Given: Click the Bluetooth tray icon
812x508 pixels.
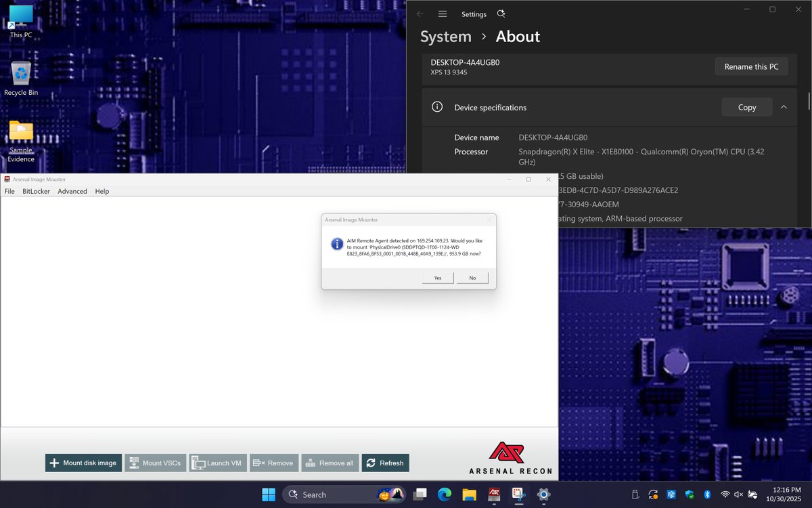Looking at the screenshot, I should pyautogui.click(x=706, y=494).
